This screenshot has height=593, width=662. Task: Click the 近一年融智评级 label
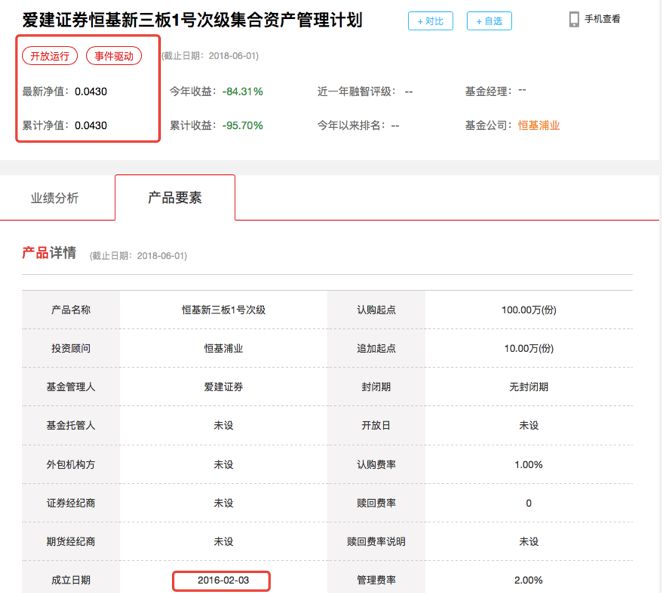[x=357, y=92]
